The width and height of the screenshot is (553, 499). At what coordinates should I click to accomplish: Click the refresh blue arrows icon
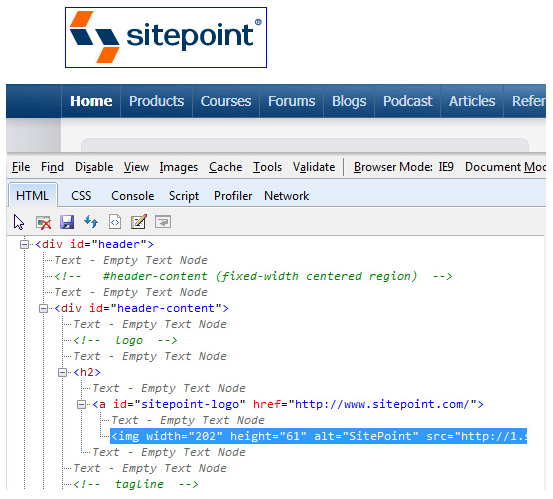tap(91, 222)
